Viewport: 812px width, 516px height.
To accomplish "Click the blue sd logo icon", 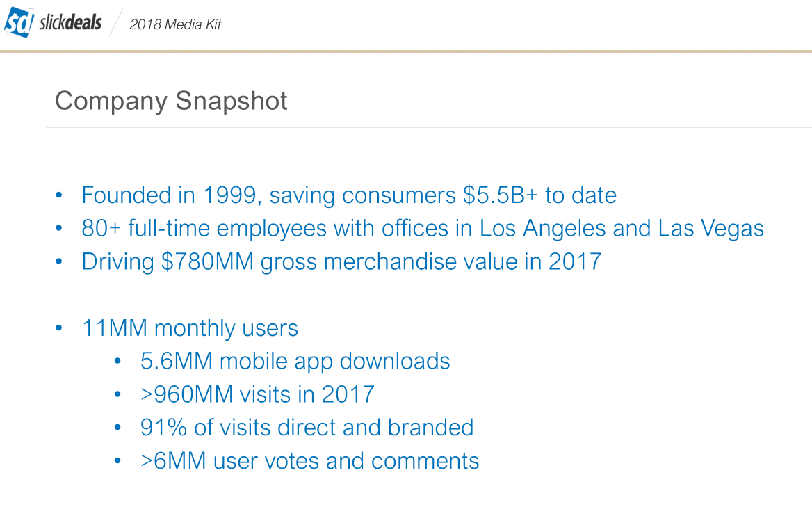I will (19, 24).
